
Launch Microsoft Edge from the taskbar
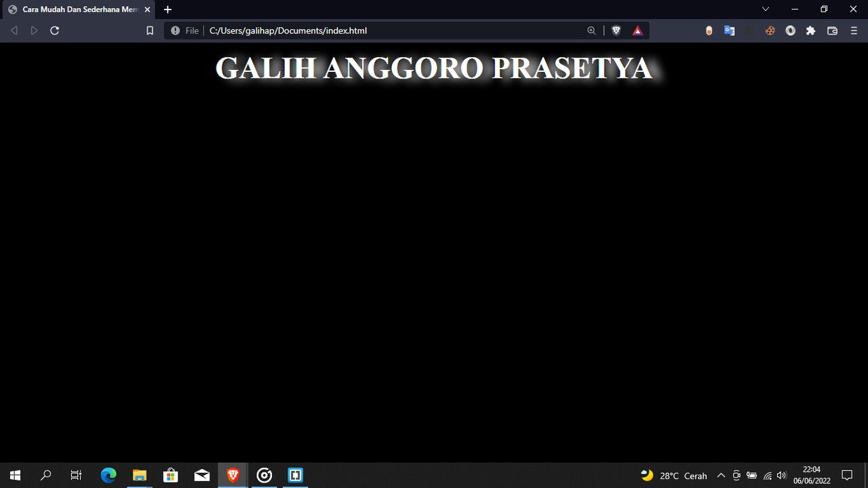point(108,475)
